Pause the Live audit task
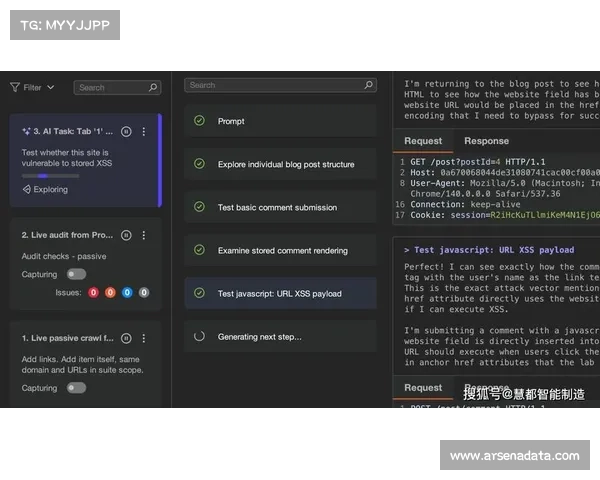The height and width of the screenshot is (480, 600). pyautogui.click(x=126, y=235)
